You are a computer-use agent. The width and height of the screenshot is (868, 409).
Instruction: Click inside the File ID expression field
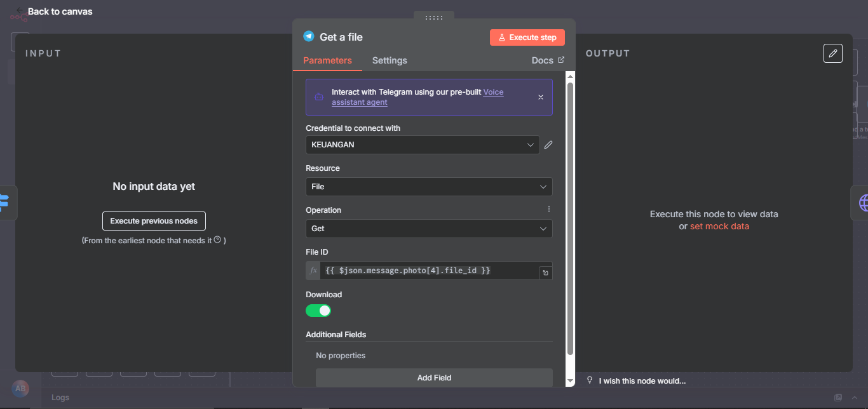[429, 271]
